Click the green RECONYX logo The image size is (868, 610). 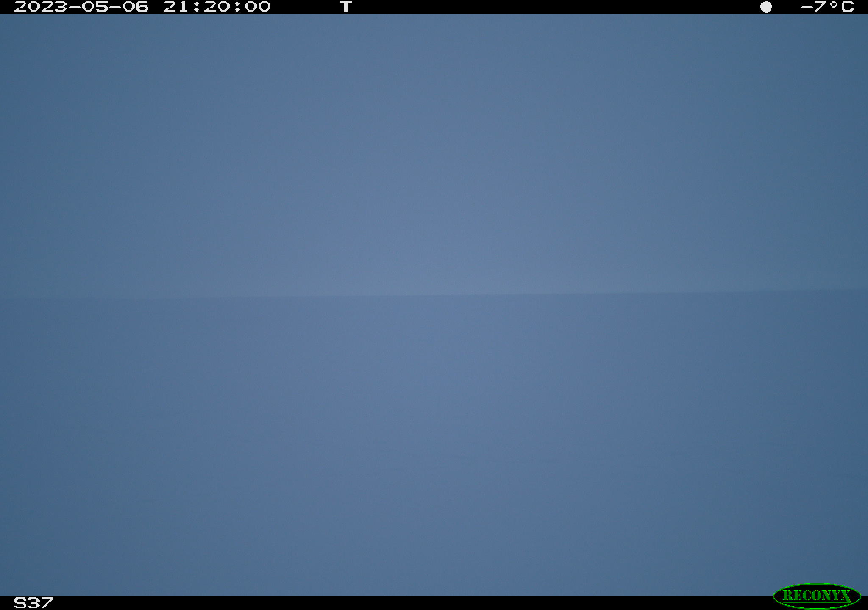pos(817,596)
